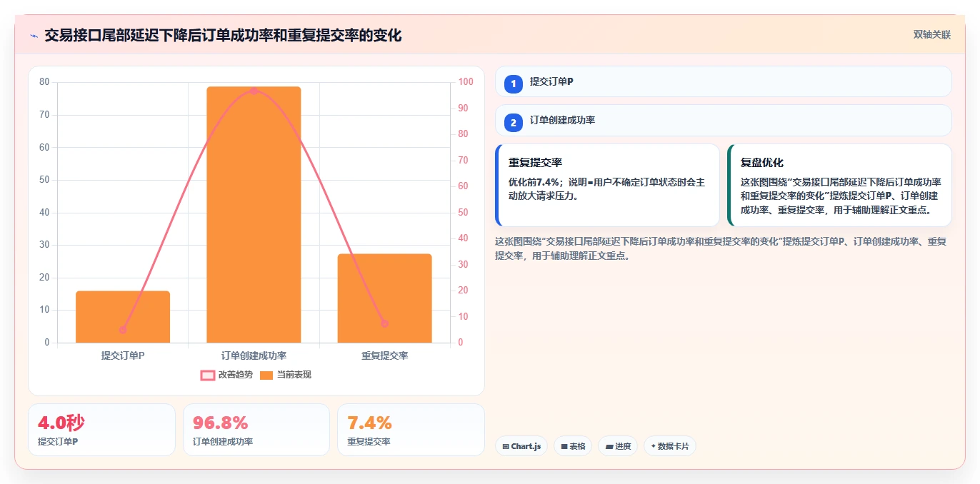Click the 96.8% stat card
Viewport: 980px width, 484px height.
256,430
